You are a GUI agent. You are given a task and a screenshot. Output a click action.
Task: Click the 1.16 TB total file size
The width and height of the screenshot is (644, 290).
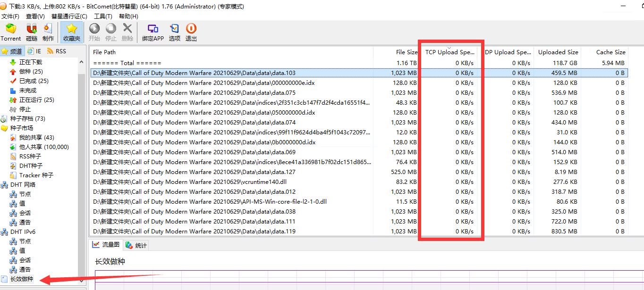pyautogui.click(x=407, y=63)
